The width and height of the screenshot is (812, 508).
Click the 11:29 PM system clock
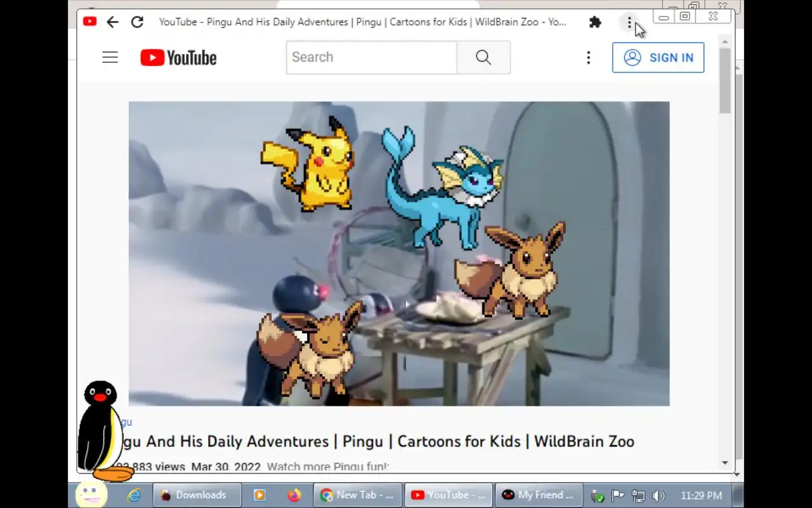pyautogui.click(x=701, y=496)
